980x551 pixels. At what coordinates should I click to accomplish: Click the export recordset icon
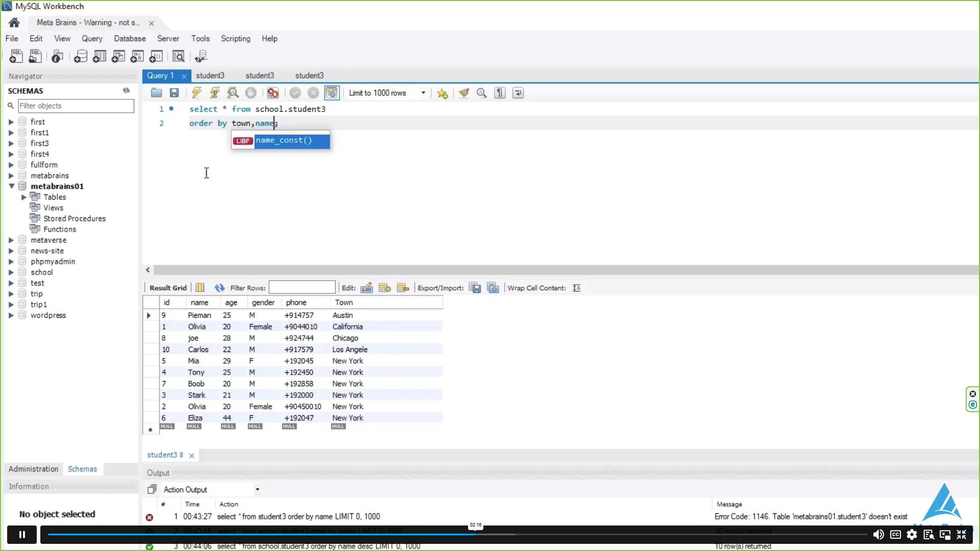click(475, 288)
